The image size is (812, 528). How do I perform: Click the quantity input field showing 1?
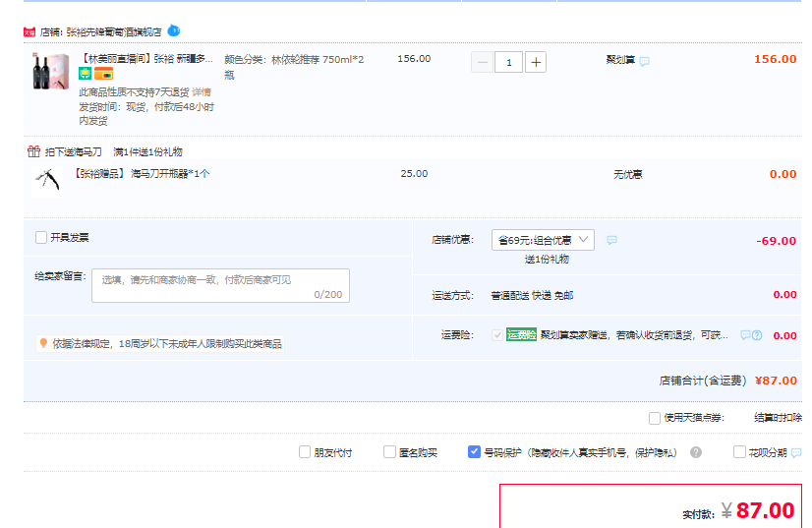pos(508,62)
